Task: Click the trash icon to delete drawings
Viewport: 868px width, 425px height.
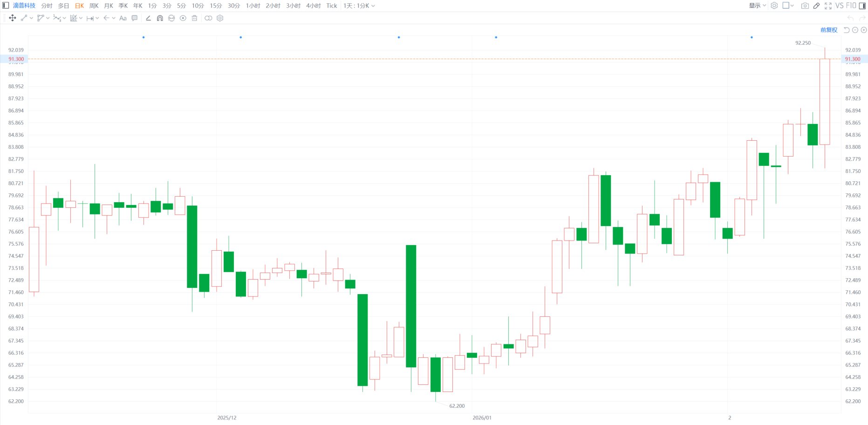Action: tap(194, 18)
